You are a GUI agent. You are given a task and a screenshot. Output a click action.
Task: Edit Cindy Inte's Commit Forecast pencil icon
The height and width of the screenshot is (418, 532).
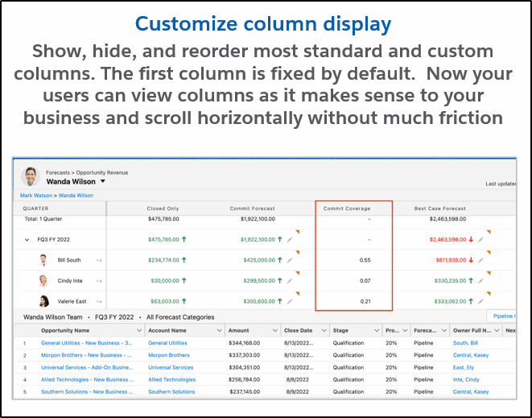pos(290,281)
